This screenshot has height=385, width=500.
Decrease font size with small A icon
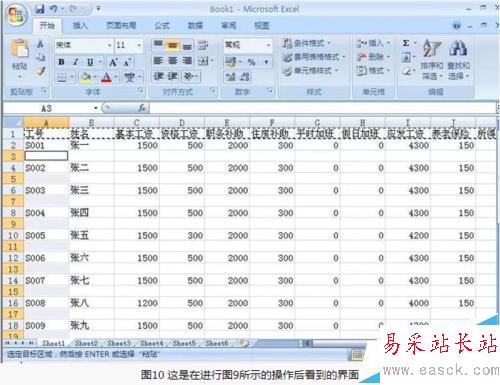point(127,62)
